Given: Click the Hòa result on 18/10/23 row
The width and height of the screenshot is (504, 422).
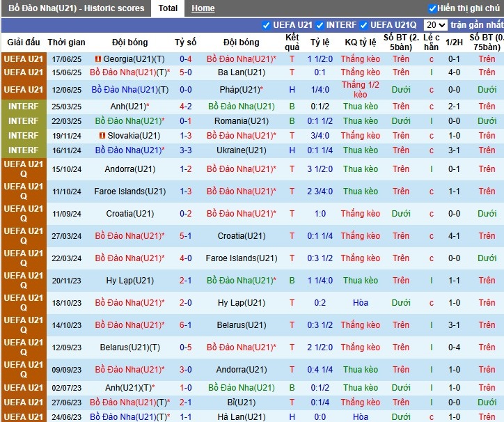Looking at the screenshot, I should (x=361, y=303).
